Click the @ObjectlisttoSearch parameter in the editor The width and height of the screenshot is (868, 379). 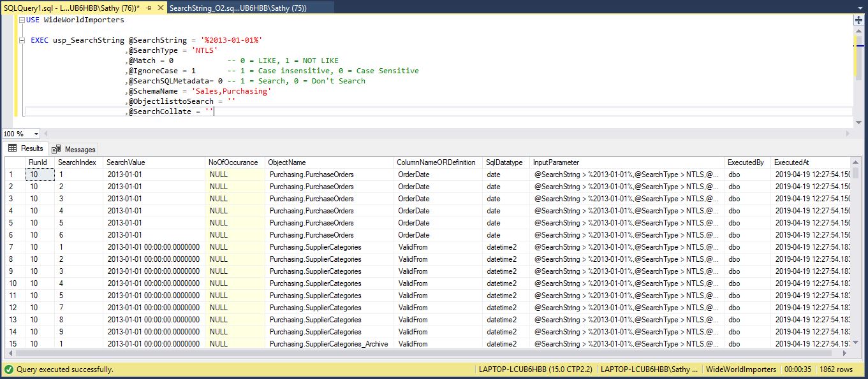171,101
